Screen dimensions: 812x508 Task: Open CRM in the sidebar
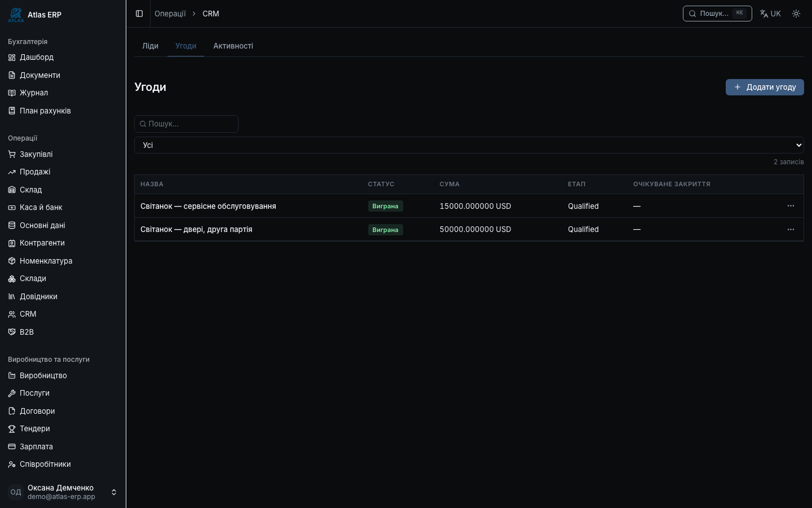coord(63,314)
